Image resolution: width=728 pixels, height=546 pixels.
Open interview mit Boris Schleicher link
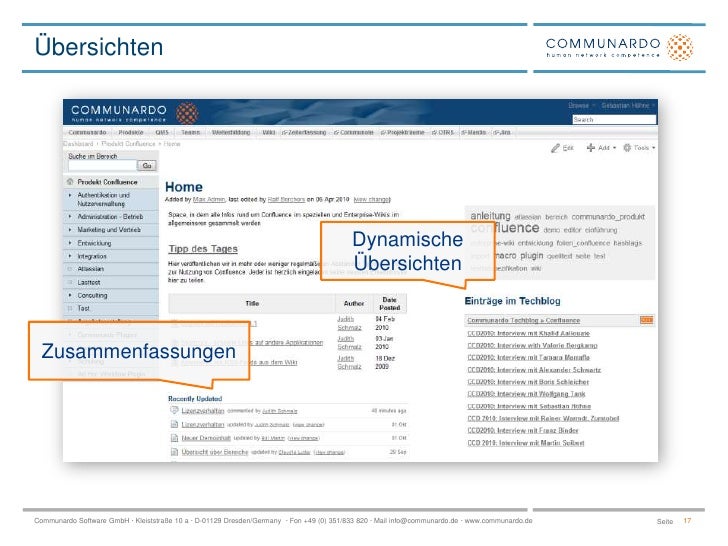pos(528,382)
